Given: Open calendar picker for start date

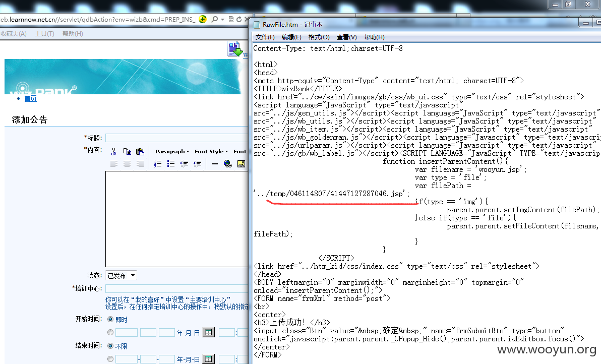Looking at the screenshot, I should tap(208, 332).
